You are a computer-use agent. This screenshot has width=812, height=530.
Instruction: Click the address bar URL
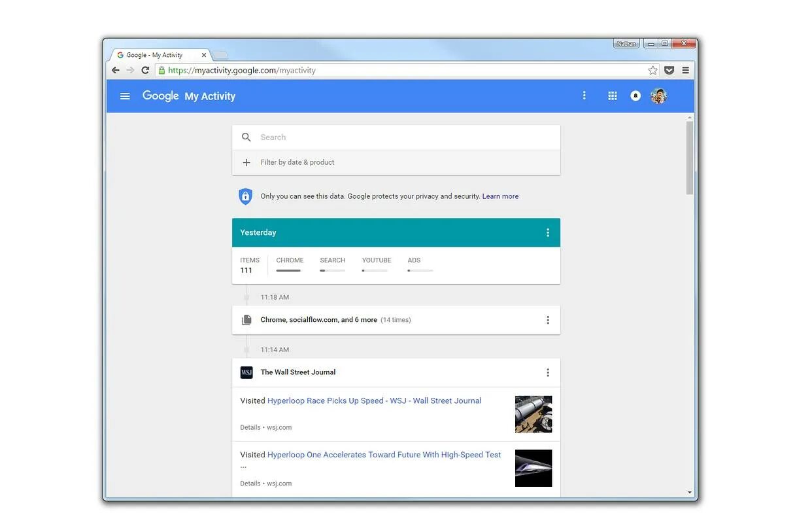pos(241,71)
